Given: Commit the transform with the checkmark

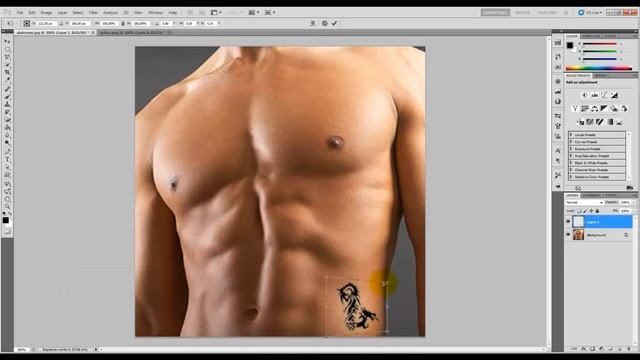Looking at the screenshot, I should [334, 23].
